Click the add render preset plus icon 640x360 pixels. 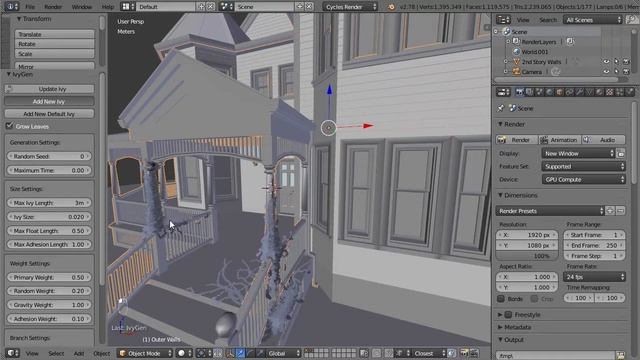[x=610, y=211]
